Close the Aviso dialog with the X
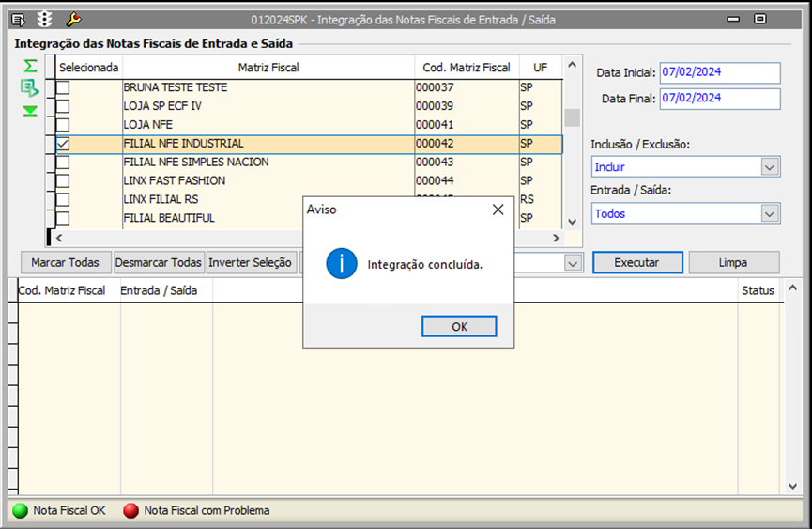The width and height of the screenshot is (812, 529). (x=498, y=210)
